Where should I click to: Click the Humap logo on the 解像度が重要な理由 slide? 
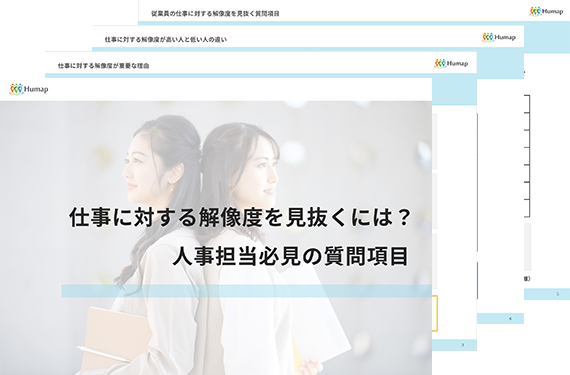pyautogui.click(x=451, y=64)
